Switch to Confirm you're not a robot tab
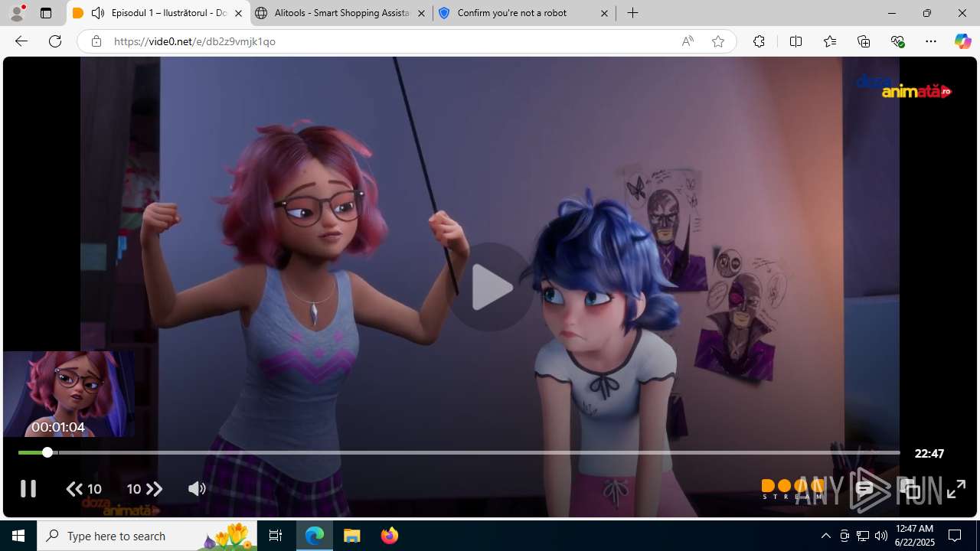 click(x=524, y=13)
